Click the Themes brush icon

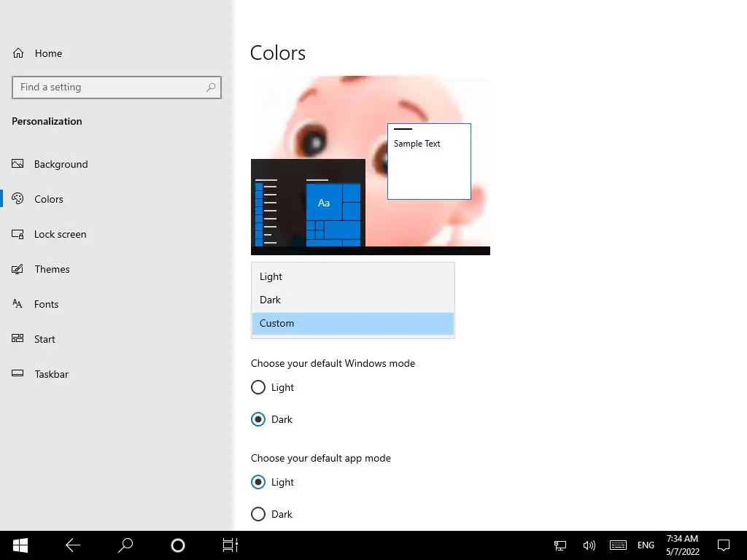pyautogui.click(x=18, y=269)
